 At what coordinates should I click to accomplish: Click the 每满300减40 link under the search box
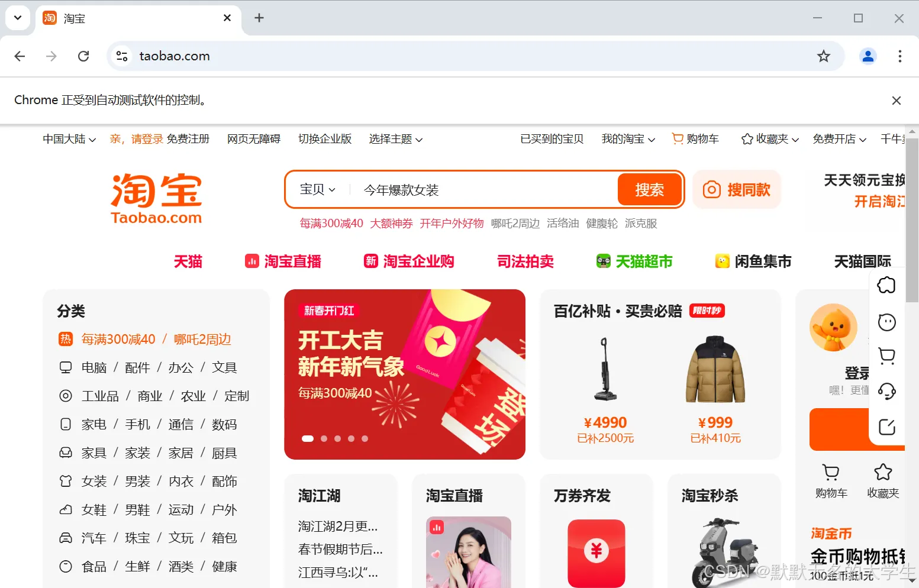(331, 224)
